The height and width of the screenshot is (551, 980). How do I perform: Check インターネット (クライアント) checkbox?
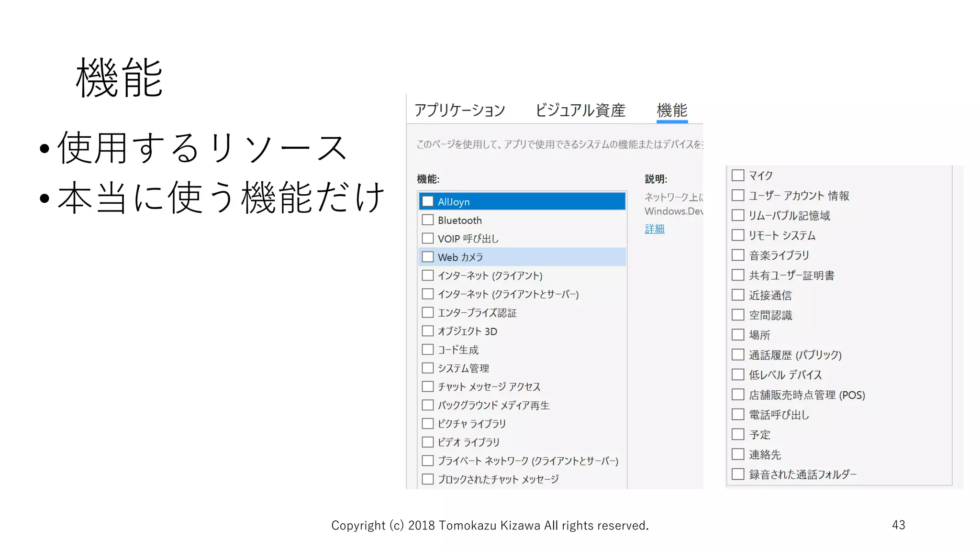click(428, 275)
